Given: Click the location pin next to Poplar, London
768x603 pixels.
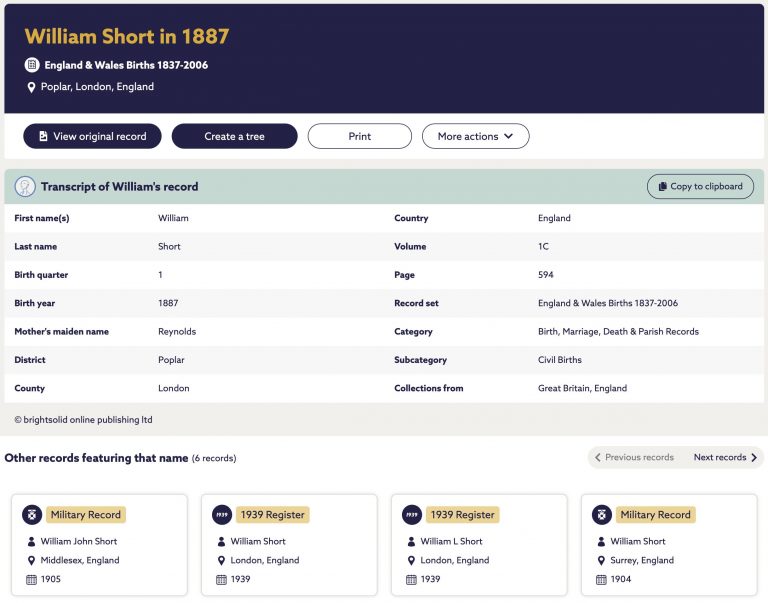Looking at the screenshot, I should point(31,87).
